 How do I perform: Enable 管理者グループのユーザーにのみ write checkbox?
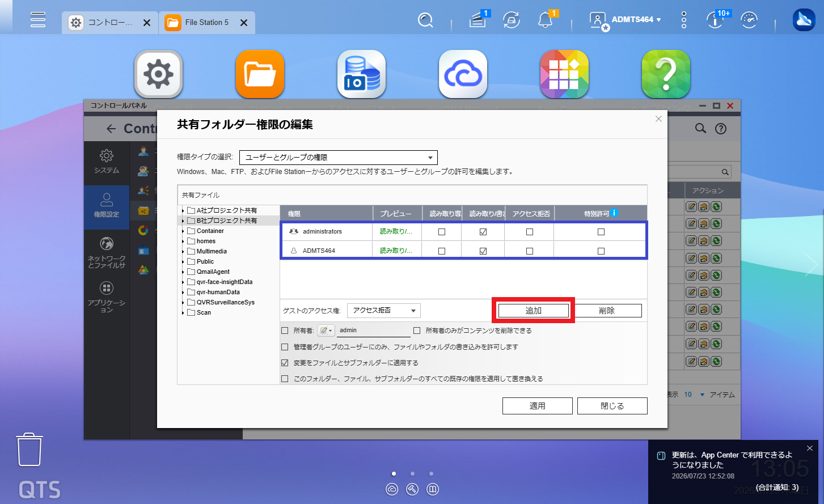point(285,347)
